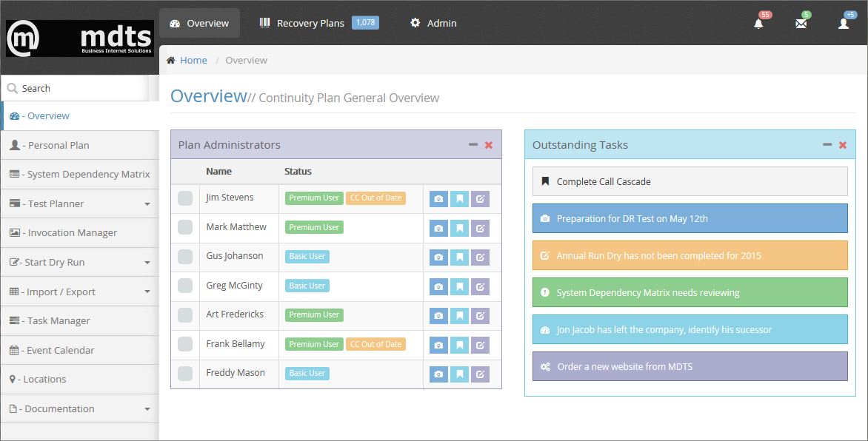
Task: Click the edit icon for Jim Stevens
Action: point(480,198)
